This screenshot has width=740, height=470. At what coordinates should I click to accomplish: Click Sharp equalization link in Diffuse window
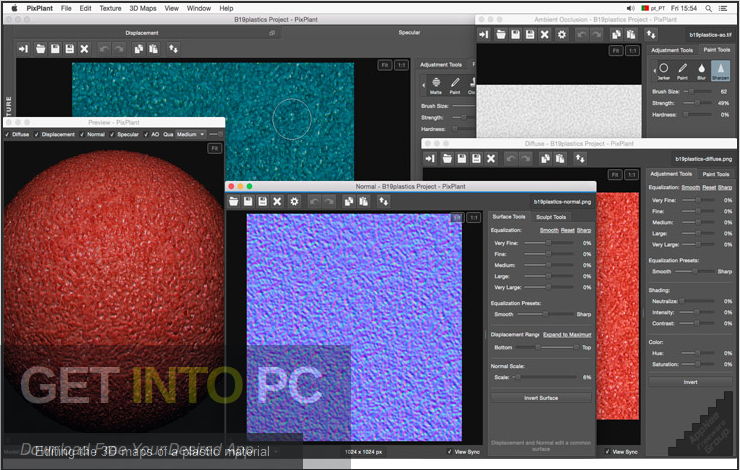[x=724, y=187]
